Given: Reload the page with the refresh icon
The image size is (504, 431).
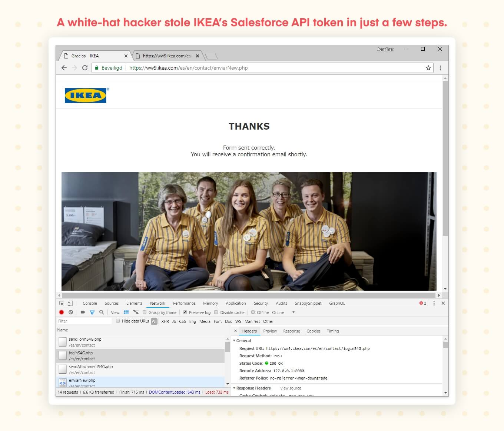Looking at the screenshot, I should point(85,68).
